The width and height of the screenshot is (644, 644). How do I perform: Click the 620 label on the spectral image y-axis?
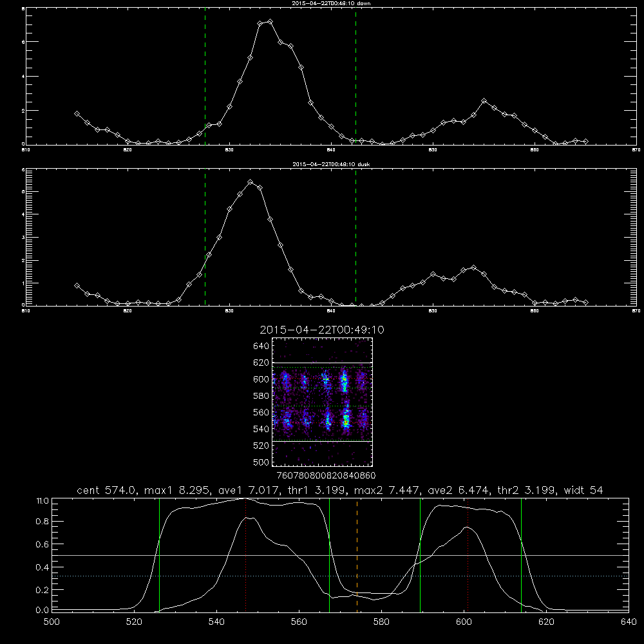(261, 363)
